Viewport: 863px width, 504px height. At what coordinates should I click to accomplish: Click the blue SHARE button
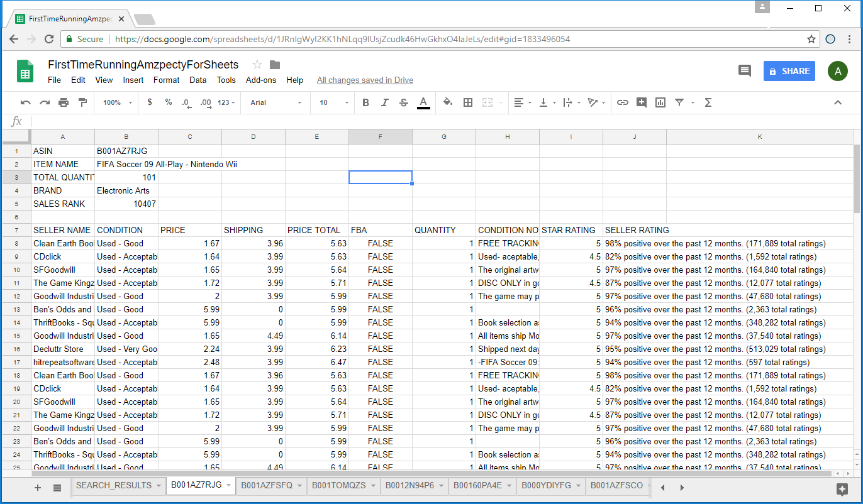[789, 71]
